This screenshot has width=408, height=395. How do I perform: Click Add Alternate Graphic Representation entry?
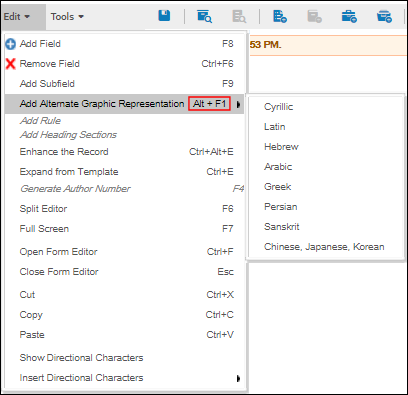[124, 104]
